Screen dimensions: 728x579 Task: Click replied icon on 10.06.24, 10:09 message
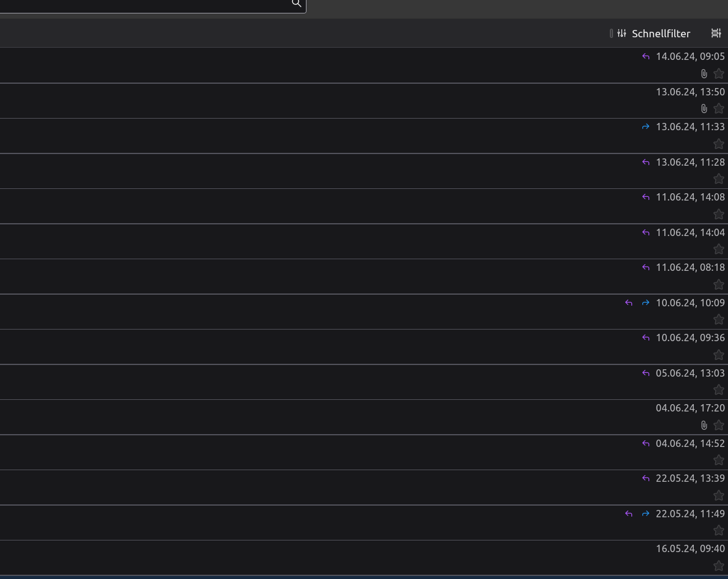click(x=629, y=303)
